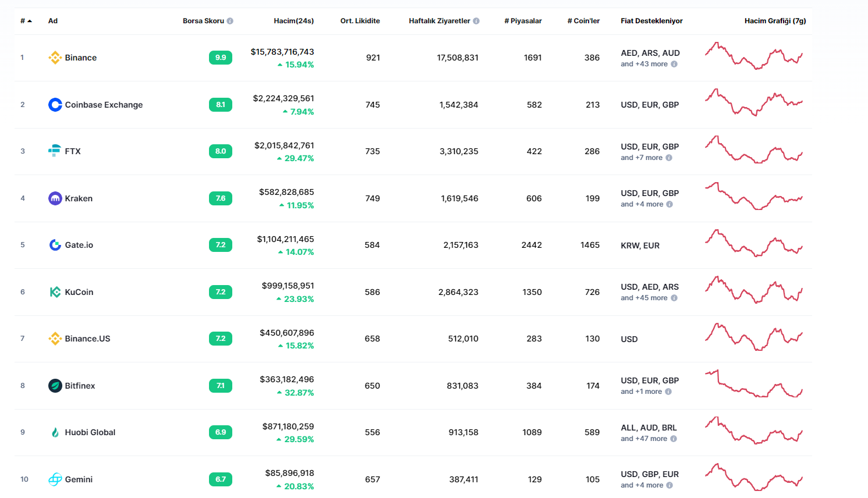Open the Binance.US exchange link
The height and width of the screenshot is (498, 868).
point(87,339)
